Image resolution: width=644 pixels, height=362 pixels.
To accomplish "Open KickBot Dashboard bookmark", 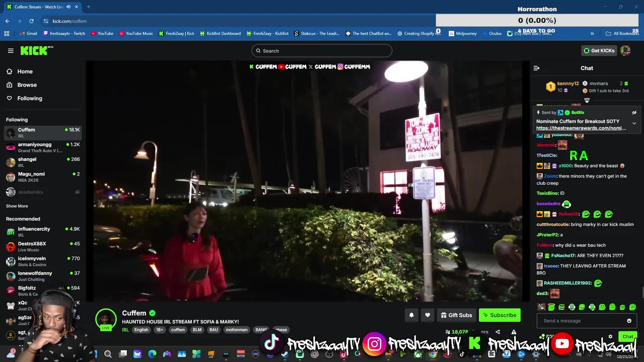I will (x=220, y=34).
